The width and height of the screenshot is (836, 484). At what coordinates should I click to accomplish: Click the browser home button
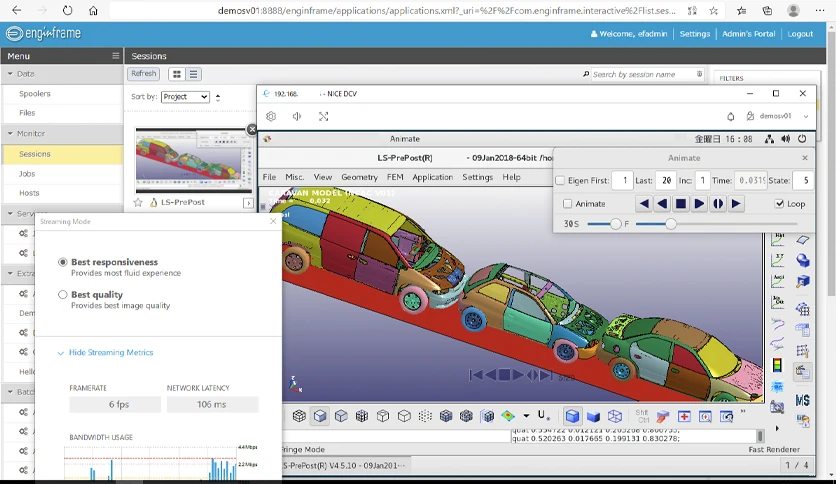tap(93, 11)
